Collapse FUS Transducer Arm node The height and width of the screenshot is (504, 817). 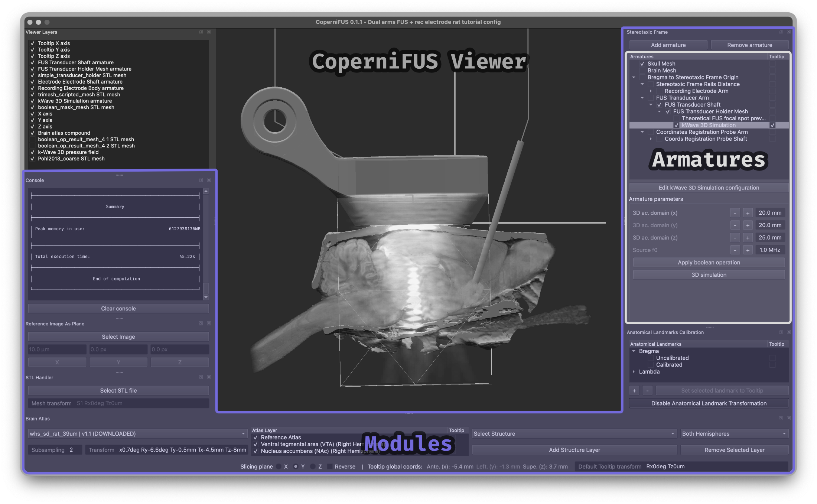(642, 98)
